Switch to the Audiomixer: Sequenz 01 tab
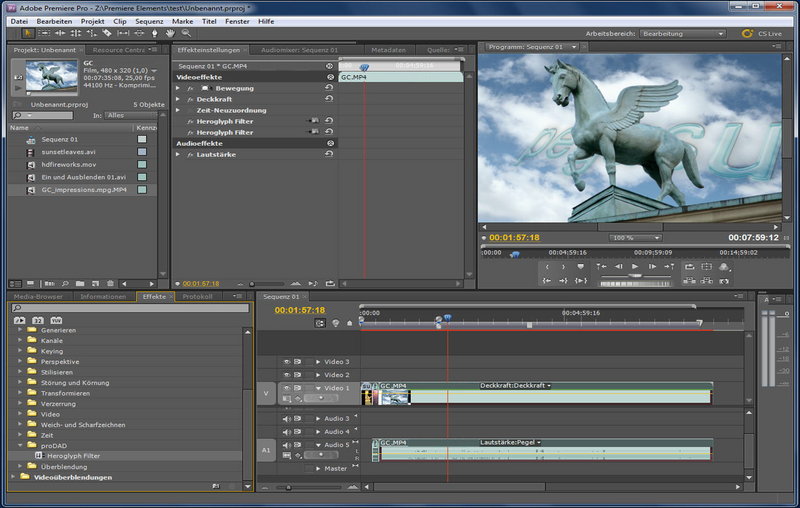The height and width of the screenshot is (508, 800). (299, 50)
